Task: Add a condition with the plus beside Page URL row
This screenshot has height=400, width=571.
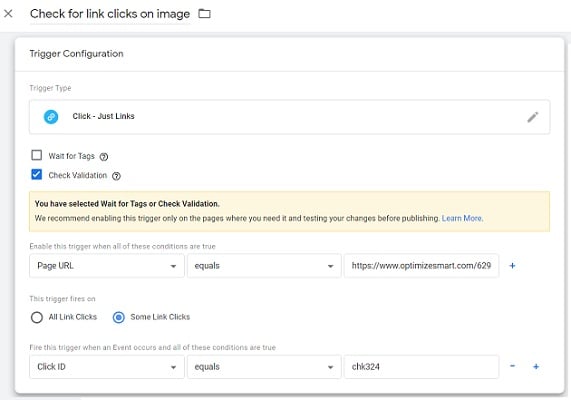Action: [x=512, y=266]
